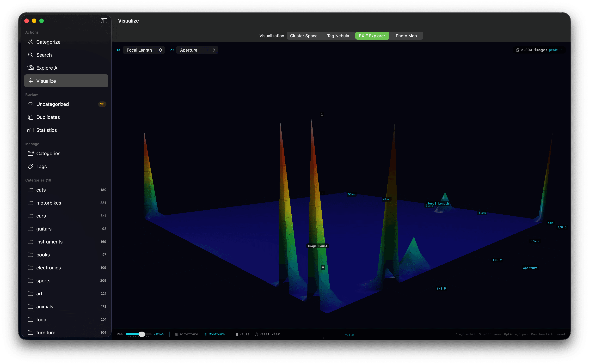
Task: Click the Visualize window title
Action: point(128,21)
